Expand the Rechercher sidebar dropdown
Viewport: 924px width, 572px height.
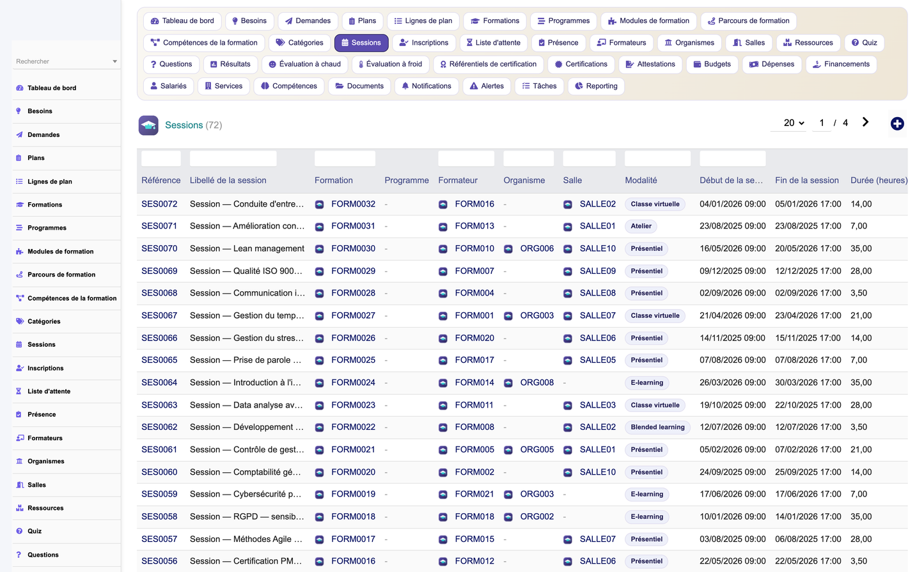[115, 61]
